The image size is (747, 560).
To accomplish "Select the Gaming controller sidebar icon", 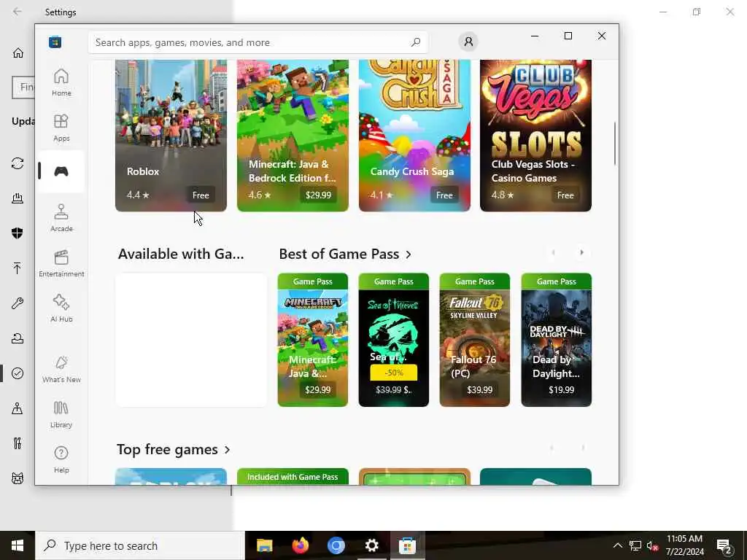I will tap(61, 171).
